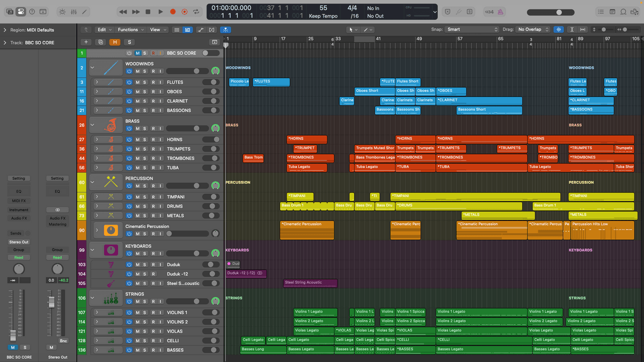Collapse the WOODWINDS track stack

point(92,68)
